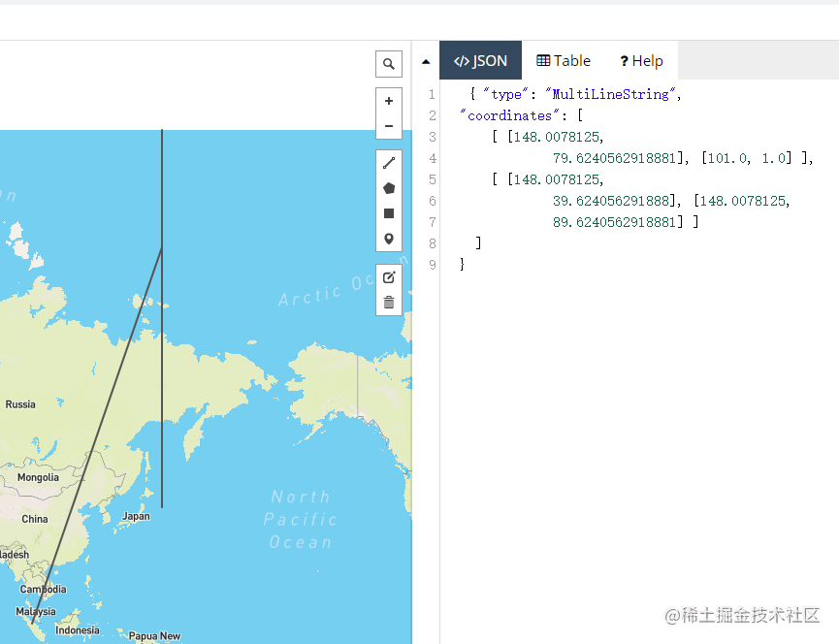Collapse the editor panel with the arrow

click(426, 59)
